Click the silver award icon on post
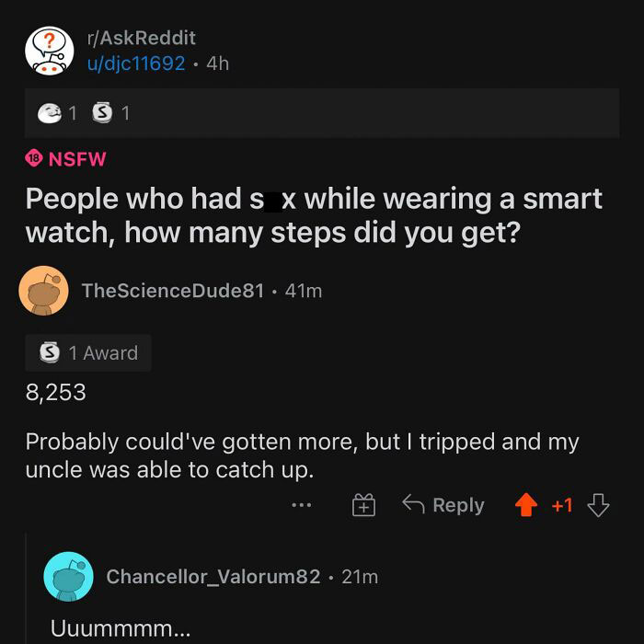The height and width of the screenshot is (644, 644). [x=102, y=112]
